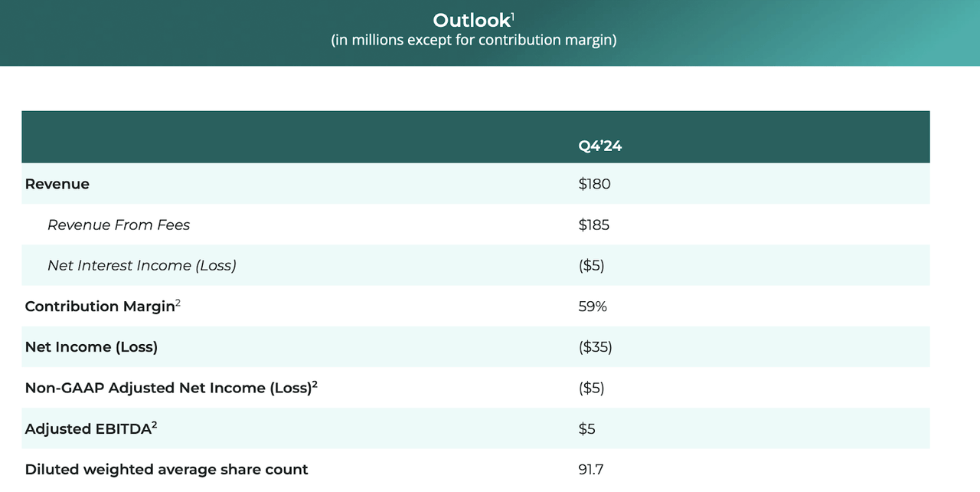Viewport: 980px width, 492px height.
Task: Select the $180 revenue value
Action: 594,184
